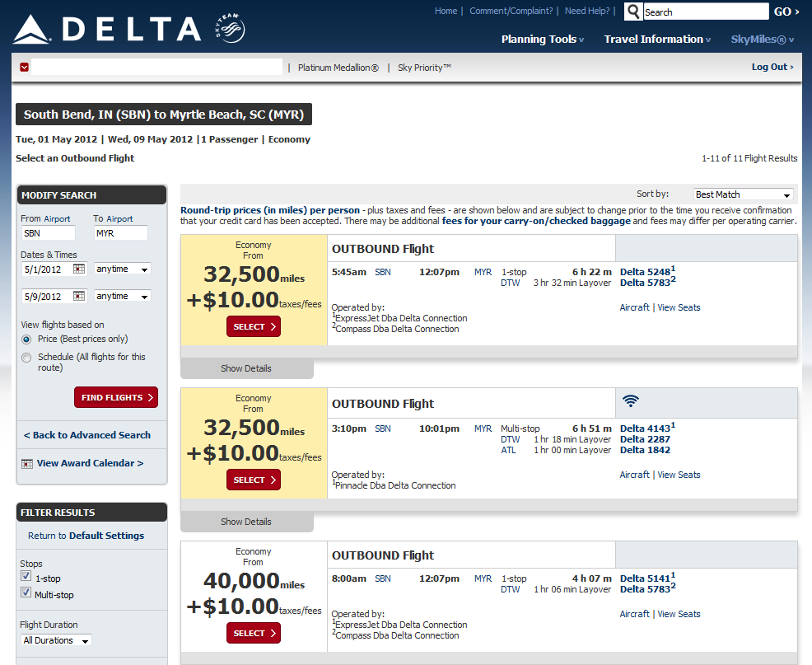Click the SkyTeam emblem
Viewport: 812px width, 665px height.
coord(228,31)
